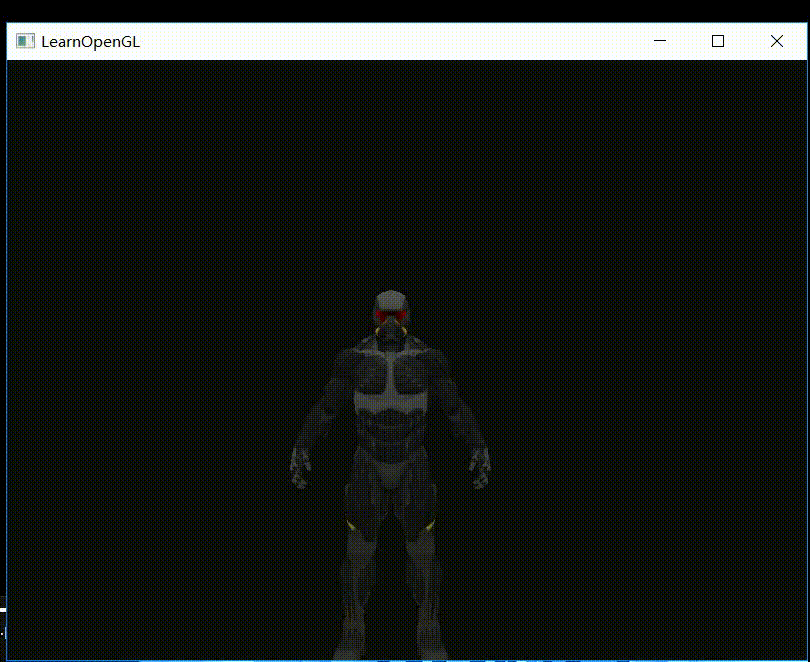Click the rendered nanosuit model's red visor

pos(391,315)
